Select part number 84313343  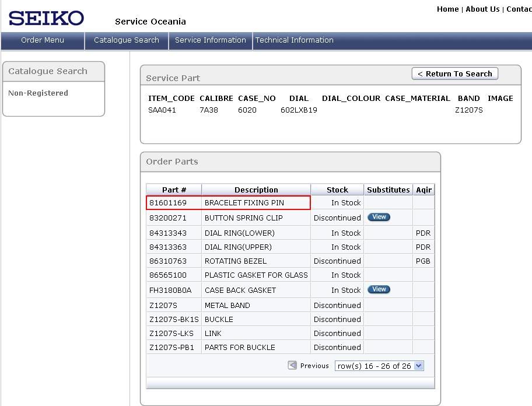pyautogui.click(x=168, y=233)
